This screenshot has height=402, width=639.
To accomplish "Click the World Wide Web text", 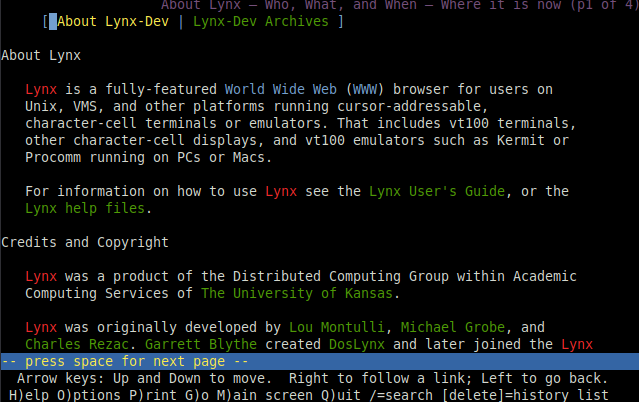I will pyautogui.click(x=281, y=90).
